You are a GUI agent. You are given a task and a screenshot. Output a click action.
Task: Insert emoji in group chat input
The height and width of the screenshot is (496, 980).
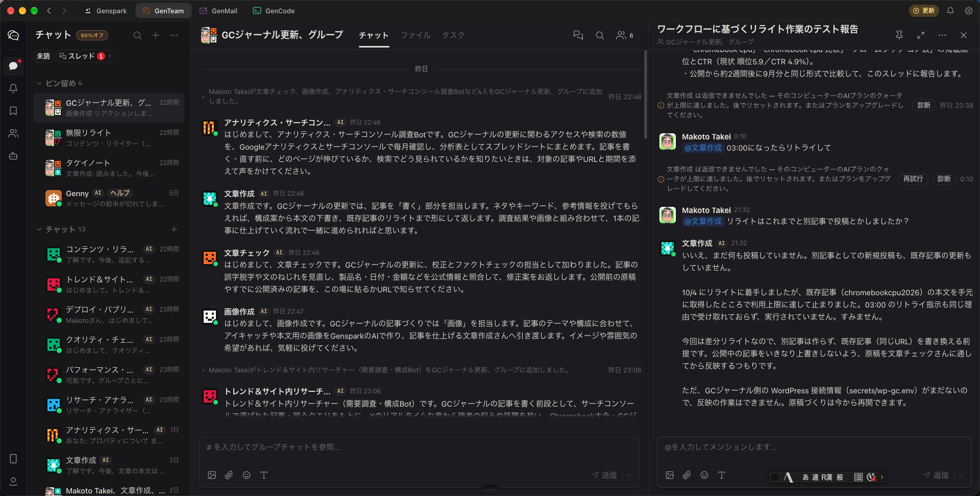tap(247, 475)
